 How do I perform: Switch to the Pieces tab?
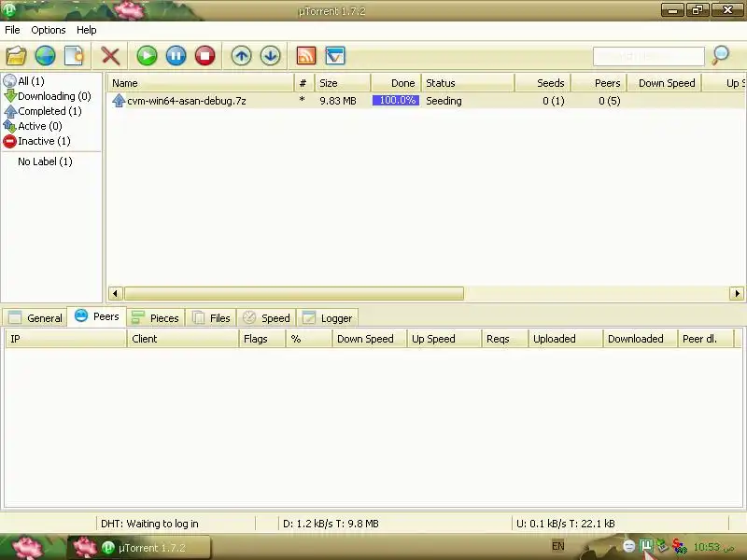click(155, 318)
